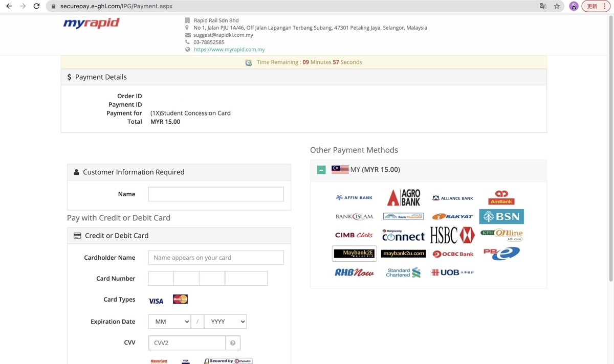This screenshot has height=364, width=614.
Task: Select Affin Bank payment option
Action: click(x=354, y=197)
